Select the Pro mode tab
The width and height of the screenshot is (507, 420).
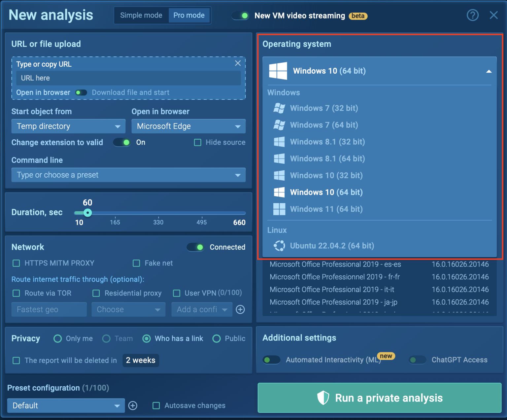click(x=189, y=15)
